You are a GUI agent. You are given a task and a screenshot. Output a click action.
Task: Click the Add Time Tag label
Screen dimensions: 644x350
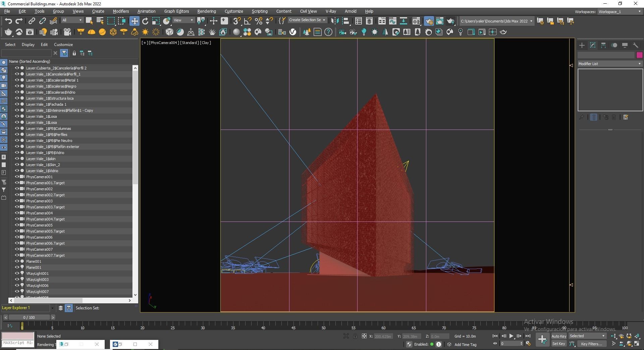coord(465,345)
